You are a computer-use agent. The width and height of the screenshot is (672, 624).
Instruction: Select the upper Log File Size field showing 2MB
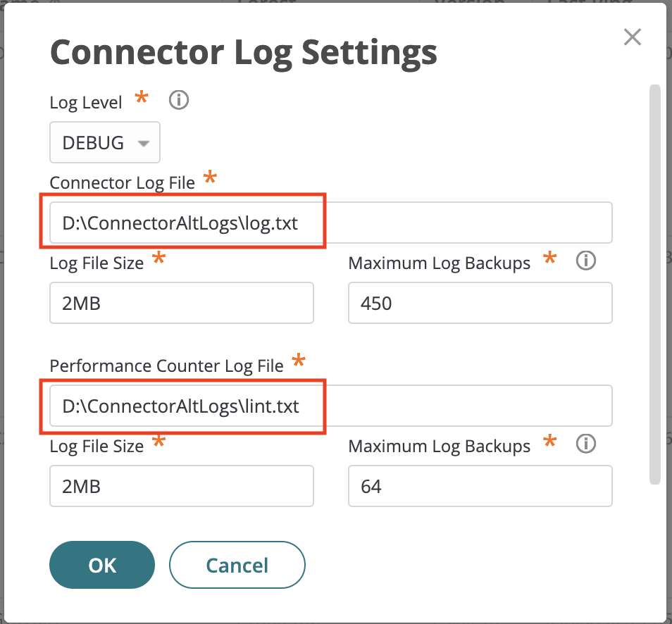181,303
